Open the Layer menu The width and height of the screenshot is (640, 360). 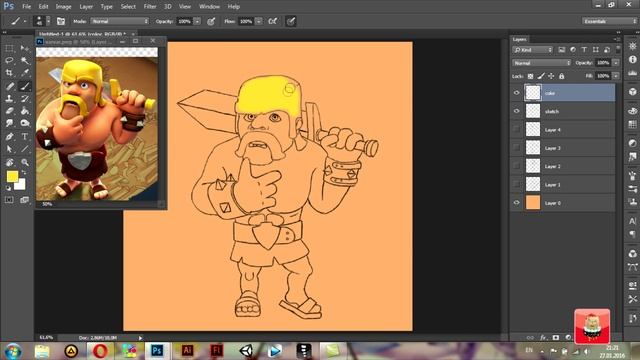click(x=86, y=7)
